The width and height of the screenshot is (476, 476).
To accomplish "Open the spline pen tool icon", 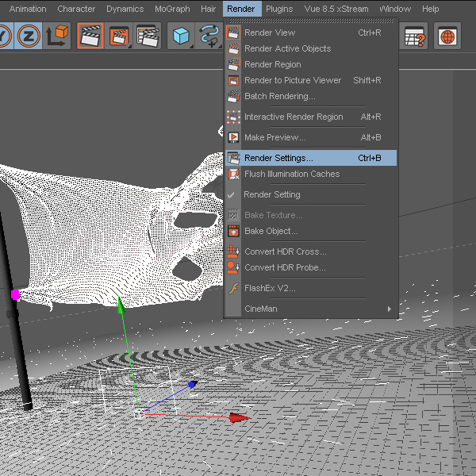I will [x=209, y=36].
